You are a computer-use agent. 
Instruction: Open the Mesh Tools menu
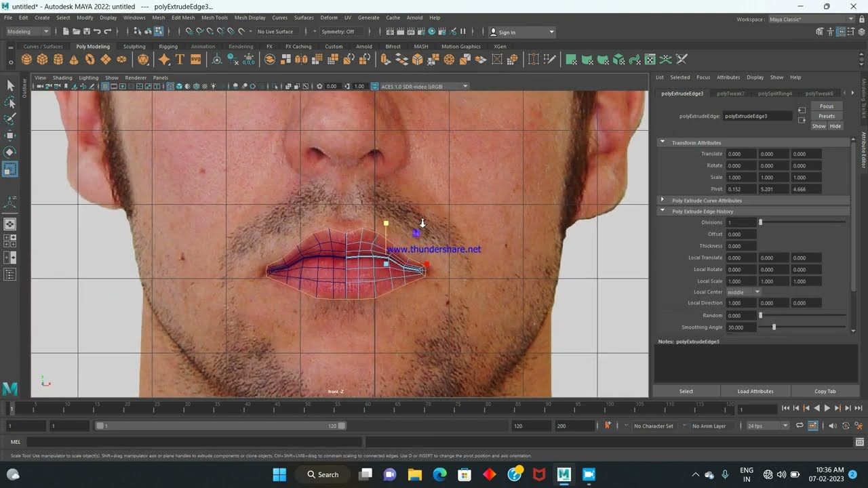tap(214, 18)
